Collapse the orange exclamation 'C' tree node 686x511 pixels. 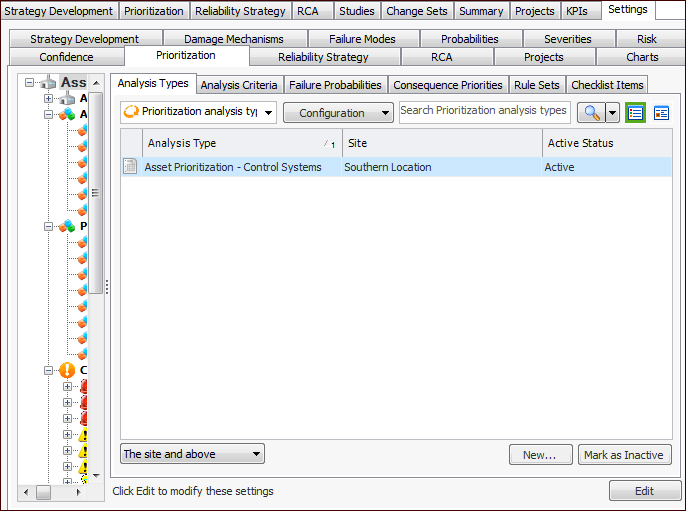(x=49, y=371)
